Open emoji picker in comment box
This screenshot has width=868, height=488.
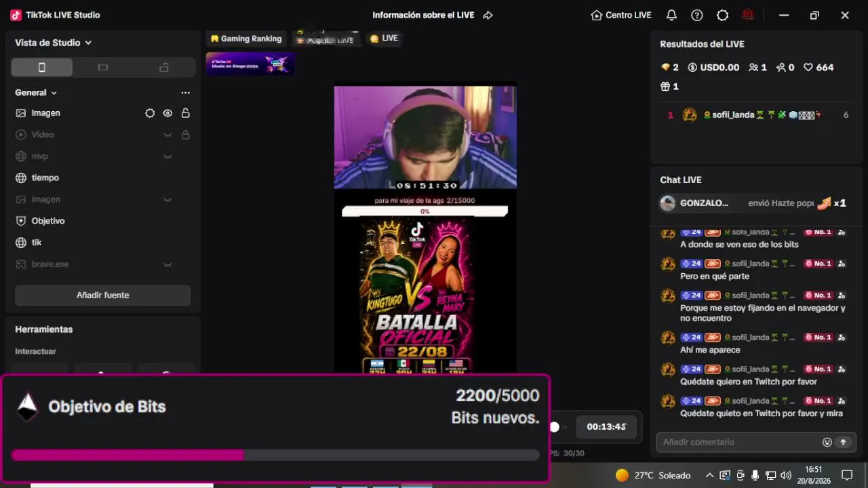click(827, 442)
